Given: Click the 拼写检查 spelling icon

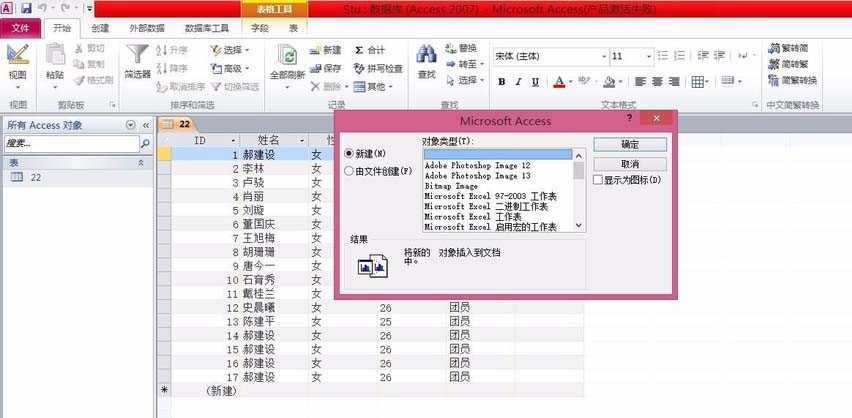Looking at the screenshot, I should click(359, 68).
